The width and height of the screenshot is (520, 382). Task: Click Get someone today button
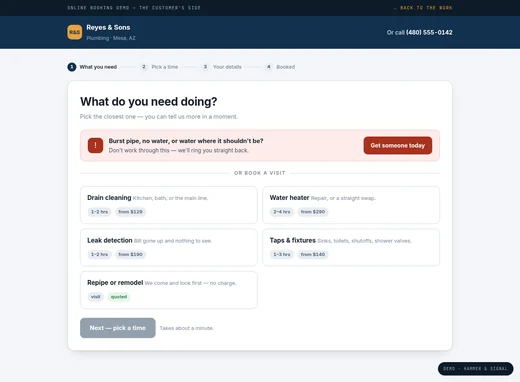[398, 145]
